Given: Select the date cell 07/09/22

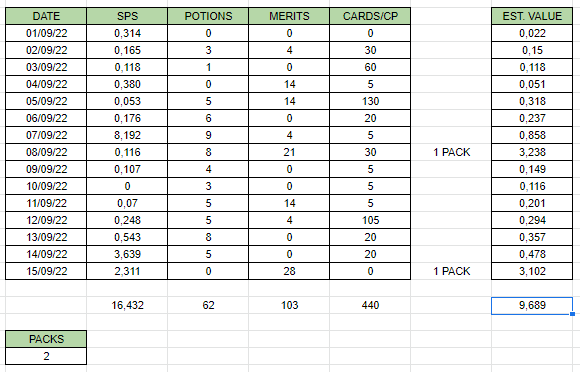Looking at the screenshot, I should pos(46,135).
